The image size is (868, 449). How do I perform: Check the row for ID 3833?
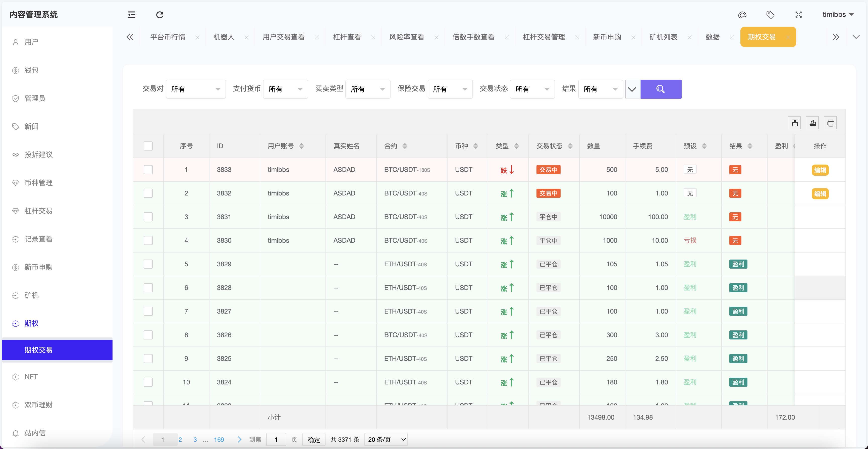tap(148, 170)
